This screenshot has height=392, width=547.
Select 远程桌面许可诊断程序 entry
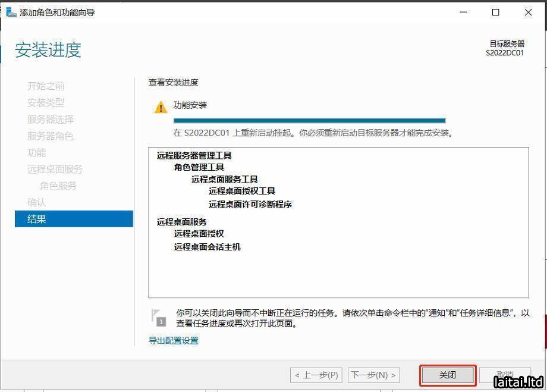(250, 204)
